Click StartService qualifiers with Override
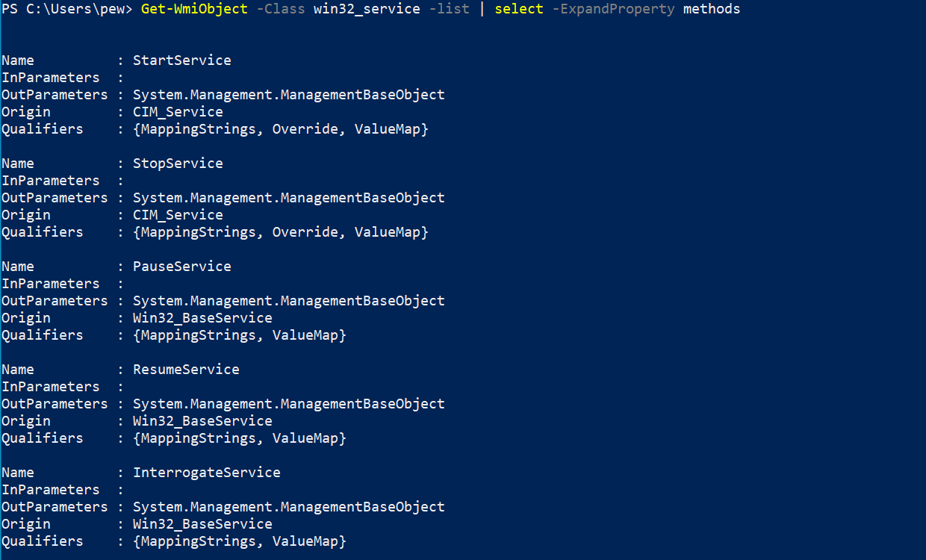Screen dimensions: 926x560 [x=281, y=129]
